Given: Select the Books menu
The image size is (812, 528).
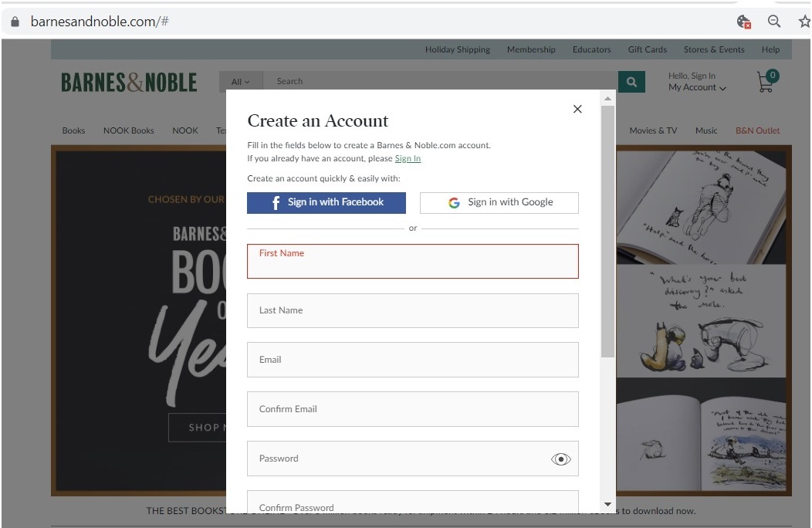Looking at the screenshot, I should click(x=73, y=130).
